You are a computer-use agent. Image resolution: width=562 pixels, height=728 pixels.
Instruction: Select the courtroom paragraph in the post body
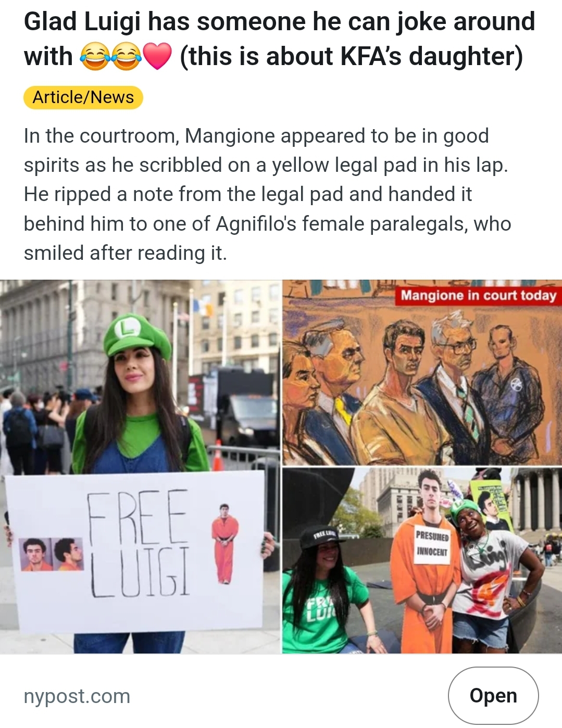point(267,194)
